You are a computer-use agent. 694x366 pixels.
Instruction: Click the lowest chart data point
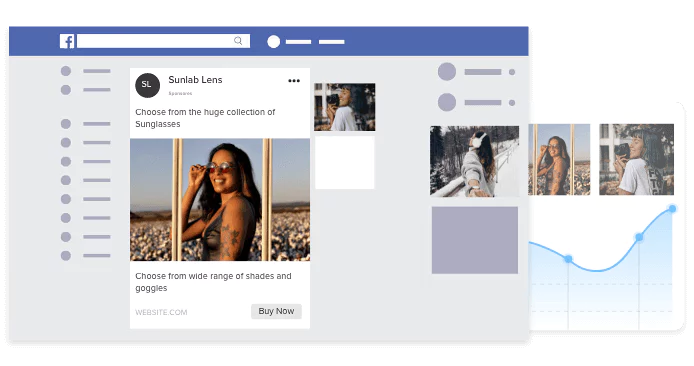568,258
